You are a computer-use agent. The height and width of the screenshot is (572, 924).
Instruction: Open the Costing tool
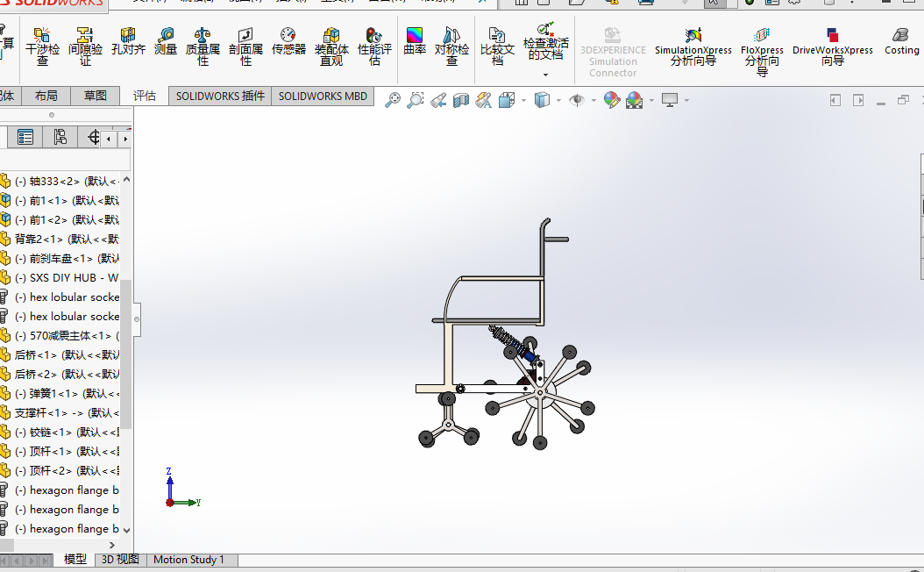(x=901, y=41)
